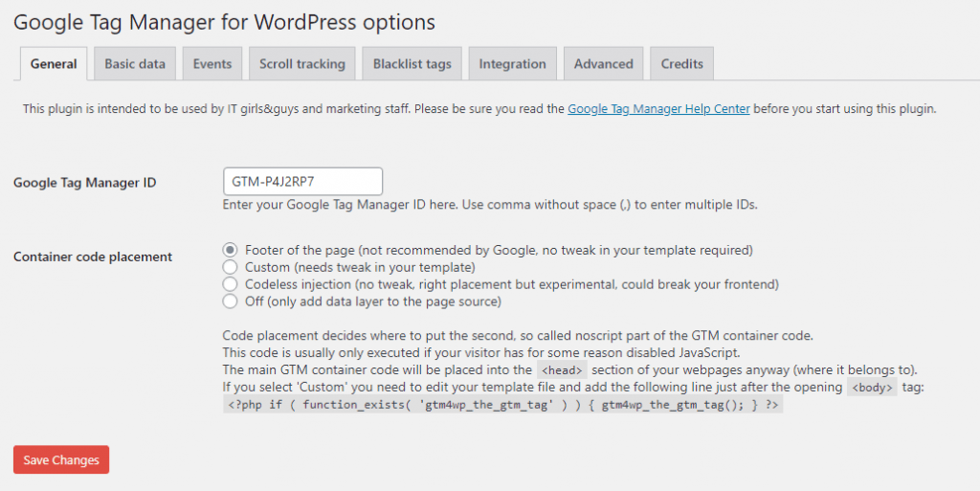Switch to the Integration tab
The image size is (980, 491).
point(512,64)
